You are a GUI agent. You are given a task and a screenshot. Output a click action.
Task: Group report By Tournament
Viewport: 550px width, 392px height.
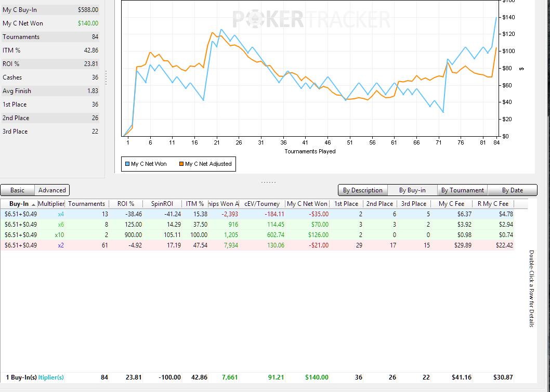[462, 190]
